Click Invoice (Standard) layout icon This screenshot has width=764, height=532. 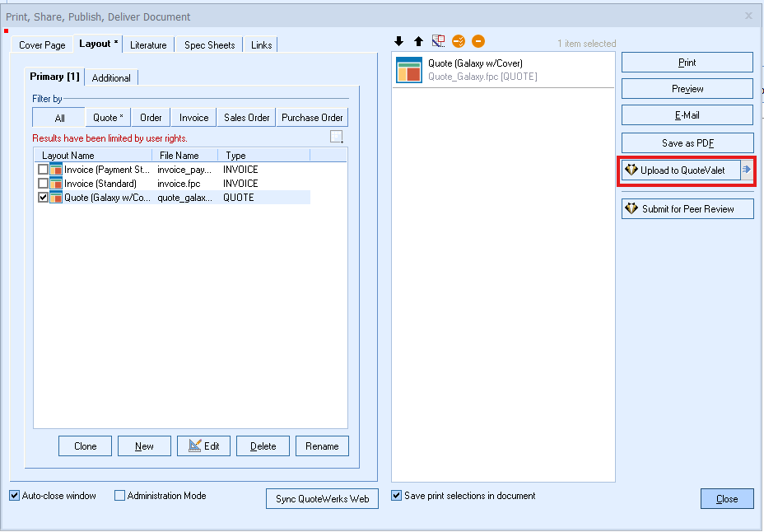(x=56, y=184)
